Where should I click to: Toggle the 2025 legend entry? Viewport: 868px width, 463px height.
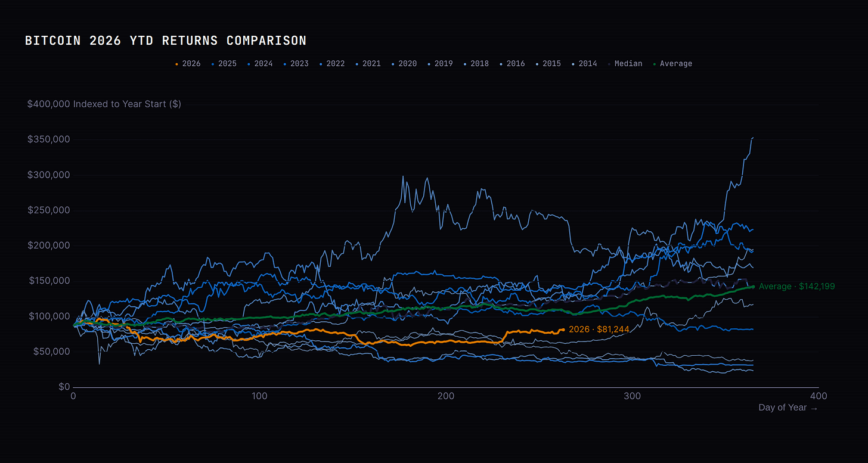click(x=224, y=64)
